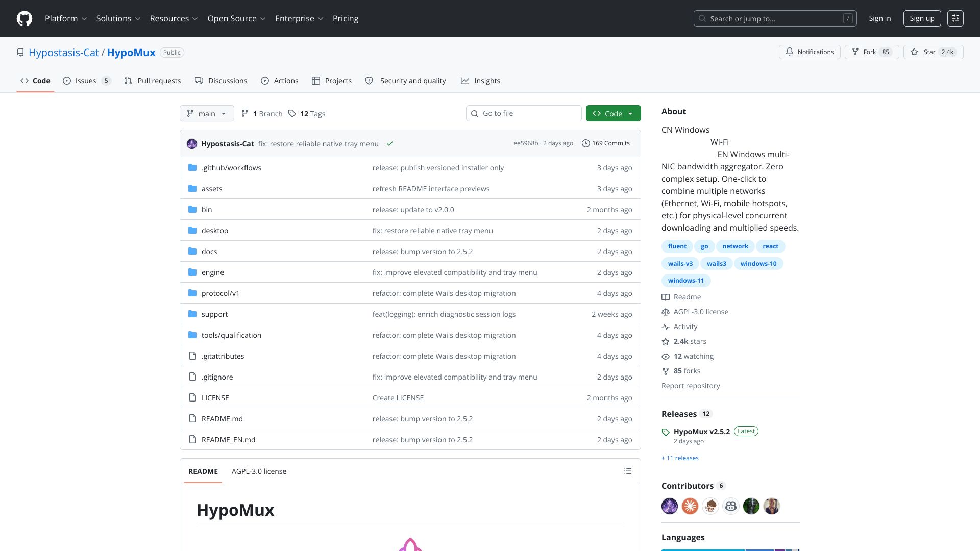Click the branch icon beside 1 Branch
980x551 pixels.
(x=245, y=113)
